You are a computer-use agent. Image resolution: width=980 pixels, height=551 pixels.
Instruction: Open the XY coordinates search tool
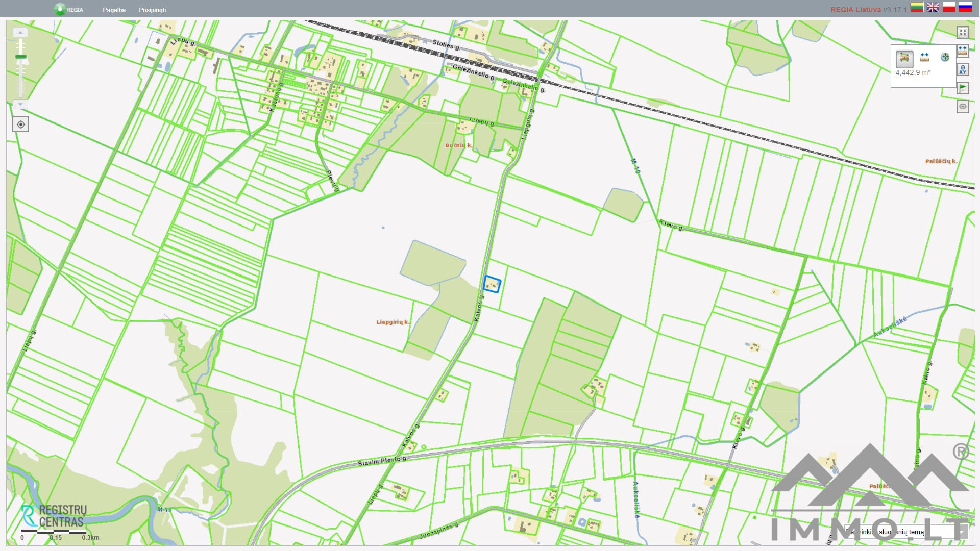pyautogui.click(x=963, y=70)
